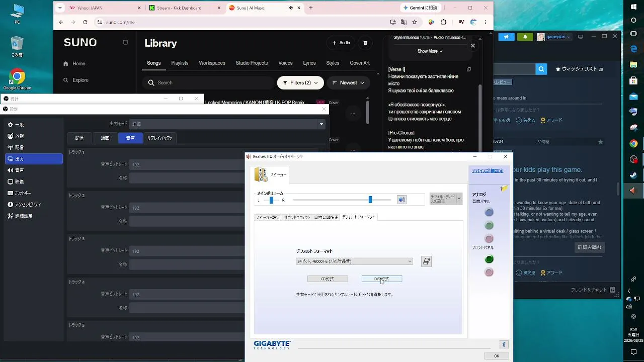644x362 pixels.
Task: Click the eraser reset icon beside default format
Action: pyautogui.click(x=426, y=261)
